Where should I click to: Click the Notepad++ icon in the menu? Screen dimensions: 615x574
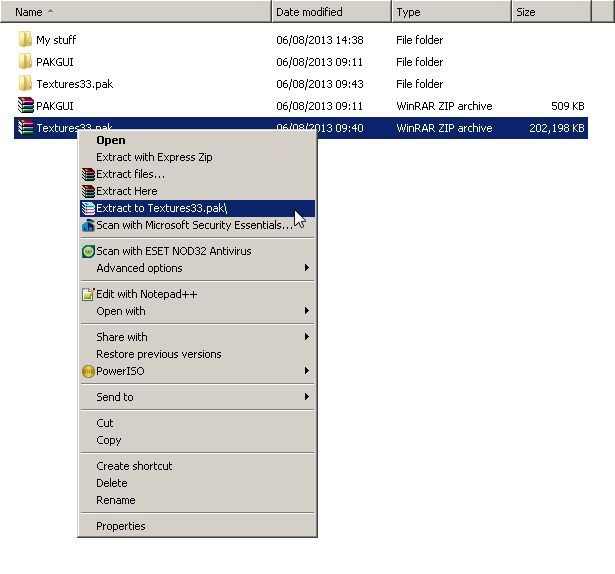tap(88, 294)
